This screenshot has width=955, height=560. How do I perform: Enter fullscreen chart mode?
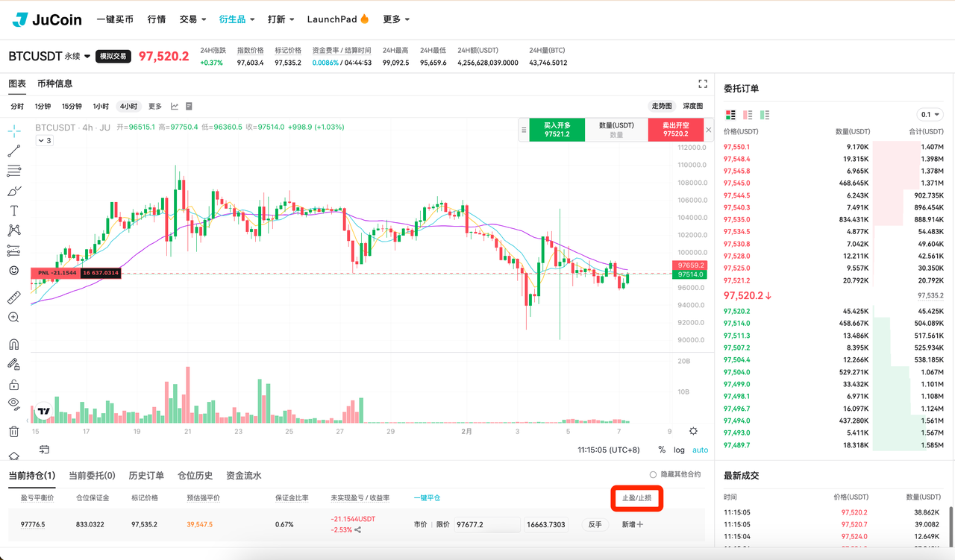click(702, 84)
